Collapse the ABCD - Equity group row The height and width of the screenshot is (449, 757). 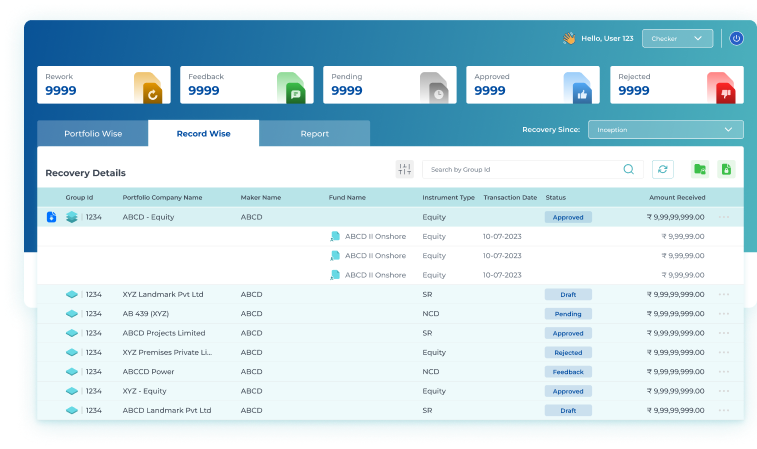pos(71,217)
